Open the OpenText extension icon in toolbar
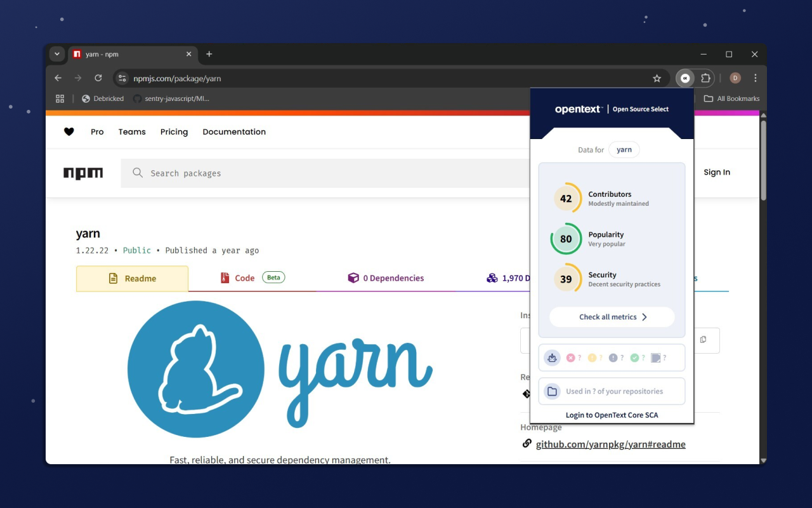The height and width of the screenshot is (508, 812). tap(685, 78)
